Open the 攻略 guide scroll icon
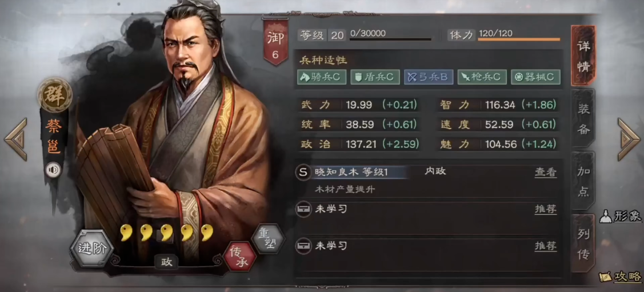Image resolution: width=644 pixels, height=292 pixels. point(620,277)
